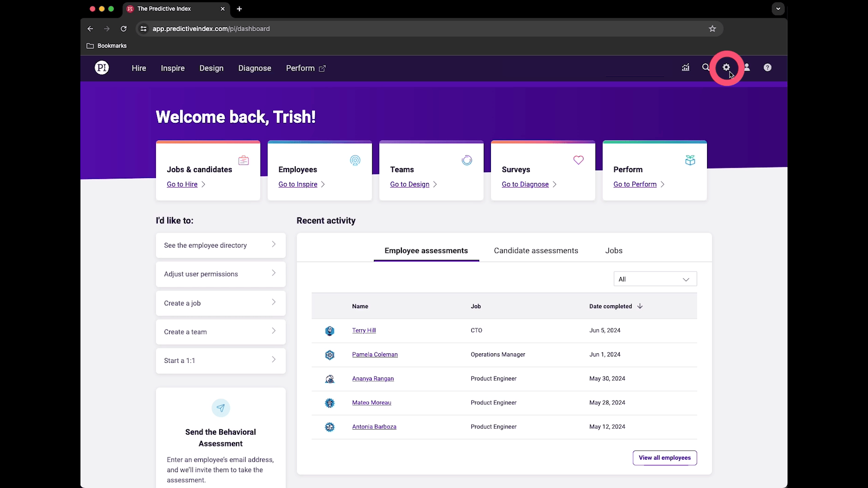868x488 pixels.
Task: Sort by Date completed arrow
Action: [640, 306]
